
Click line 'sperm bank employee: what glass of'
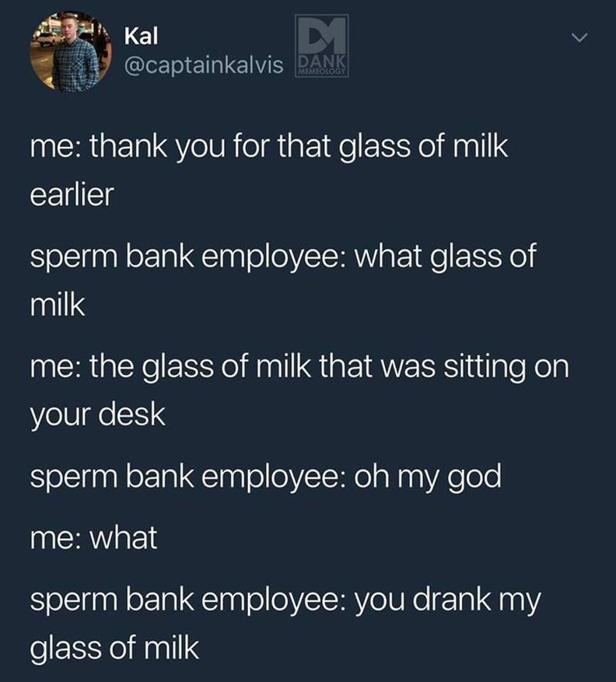click(x=283, y=257)
